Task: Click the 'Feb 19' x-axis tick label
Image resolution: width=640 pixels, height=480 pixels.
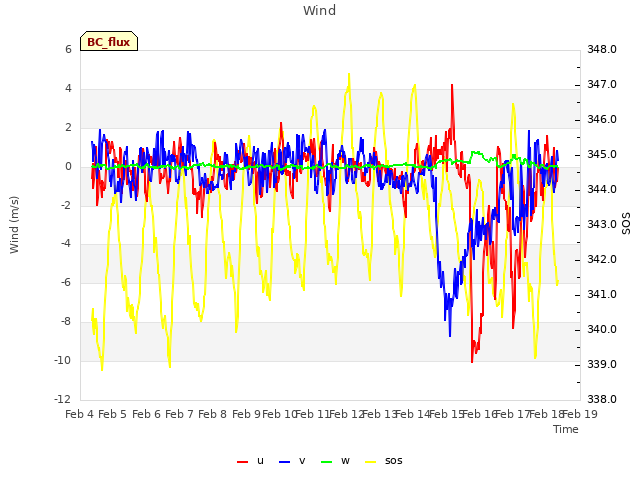Action: click(x=580, y=414)
